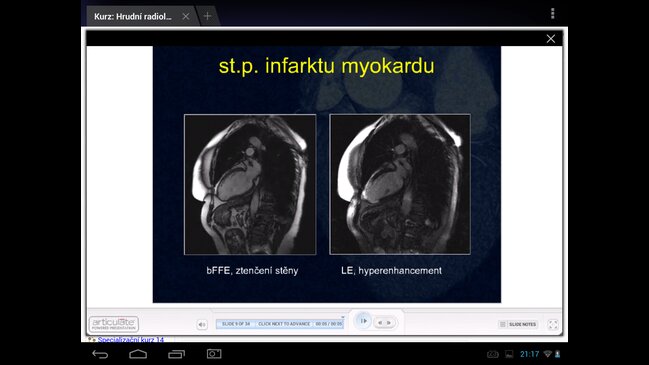The image size is (649, 365).
Task: Open the Android recent apps view
Action: pos(176,354)
